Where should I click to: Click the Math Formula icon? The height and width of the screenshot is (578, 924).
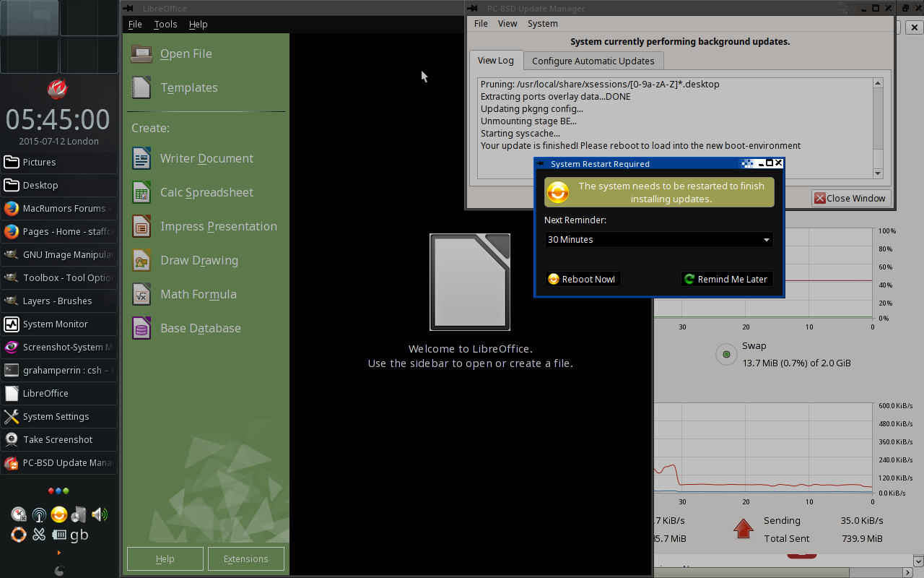point(141,294)
